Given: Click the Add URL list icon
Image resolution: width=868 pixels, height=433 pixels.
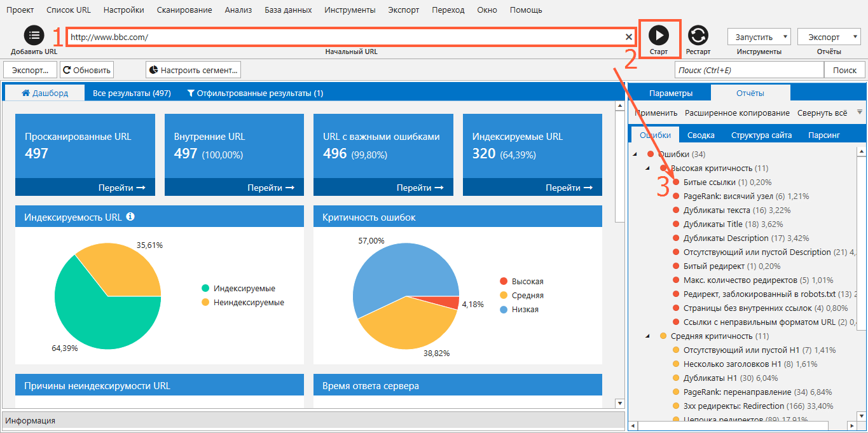Looking at the screenshot, I should (x=34, y=36).
